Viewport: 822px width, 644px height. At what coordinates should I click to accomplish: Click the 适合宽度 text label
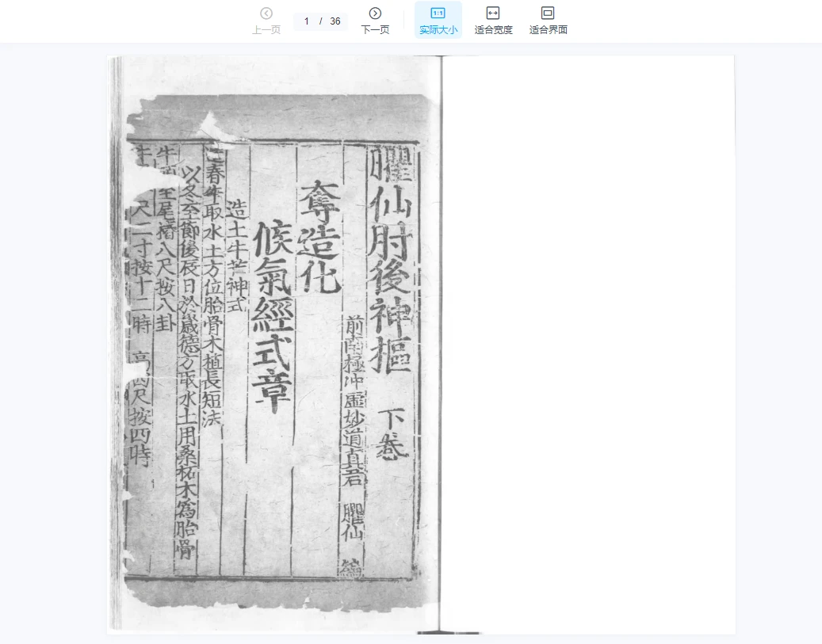(x=493, y=30)
